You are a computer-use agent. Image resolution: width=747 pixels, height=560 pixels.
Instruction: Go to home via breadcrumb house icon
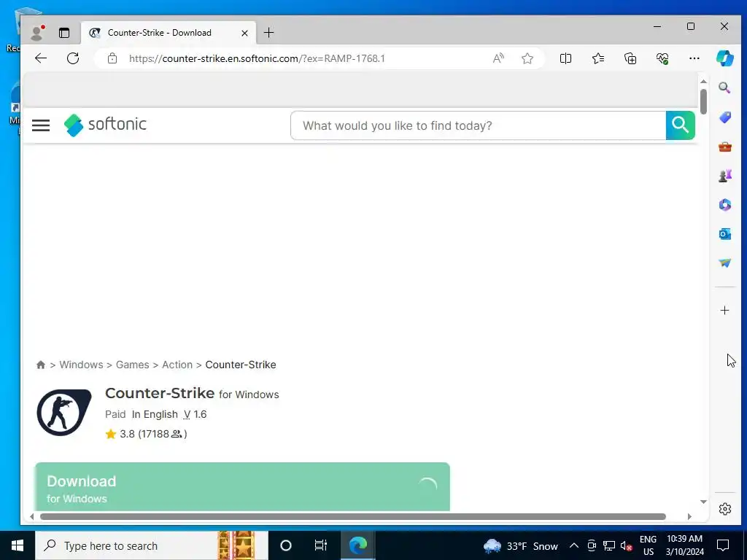[41, 365]
